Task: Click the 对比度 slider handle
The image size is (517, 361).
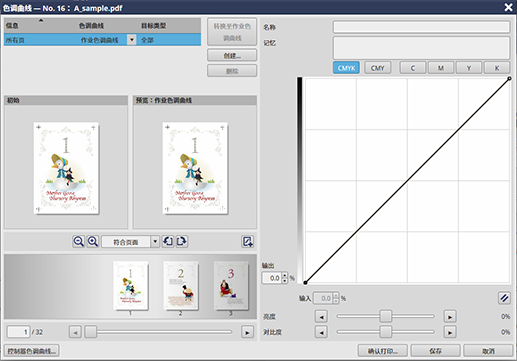Action: tap(386, 332)
